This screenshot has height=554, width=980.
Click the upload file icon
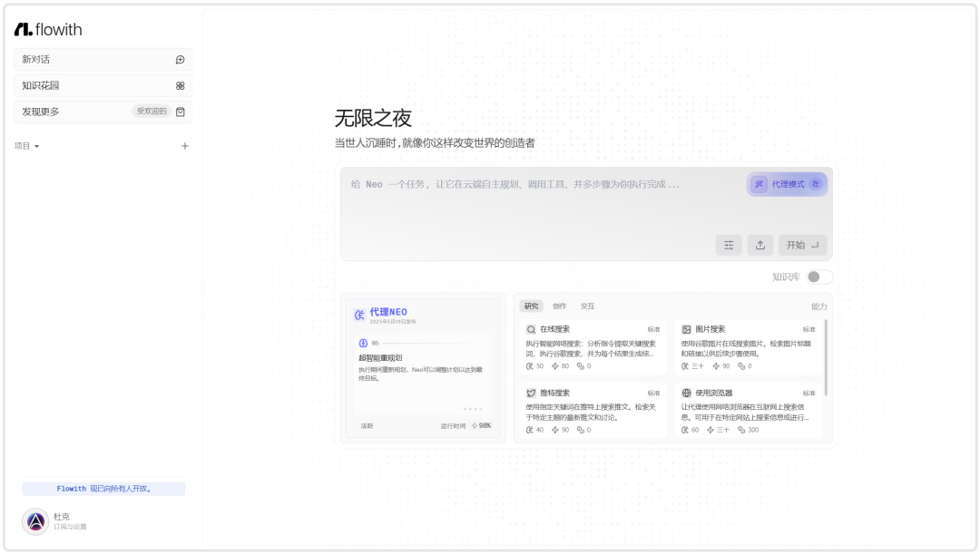click(760, 246)
